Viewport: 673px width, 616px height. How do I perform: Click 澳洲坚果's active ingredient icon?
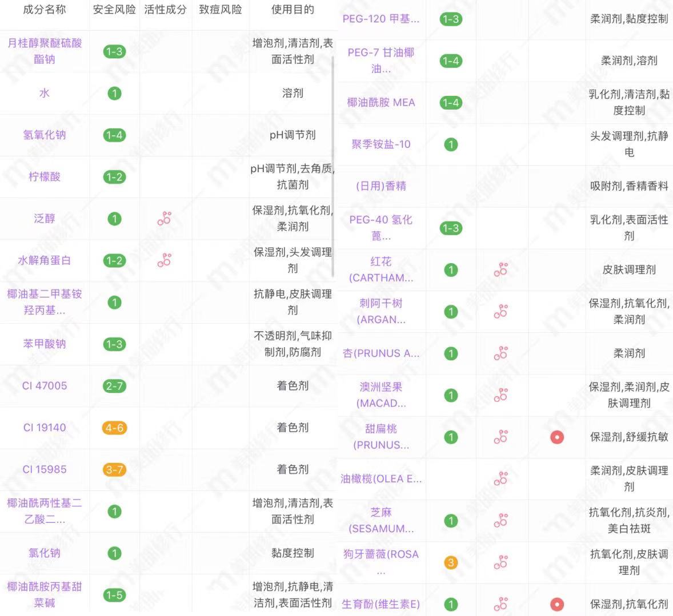501,395
